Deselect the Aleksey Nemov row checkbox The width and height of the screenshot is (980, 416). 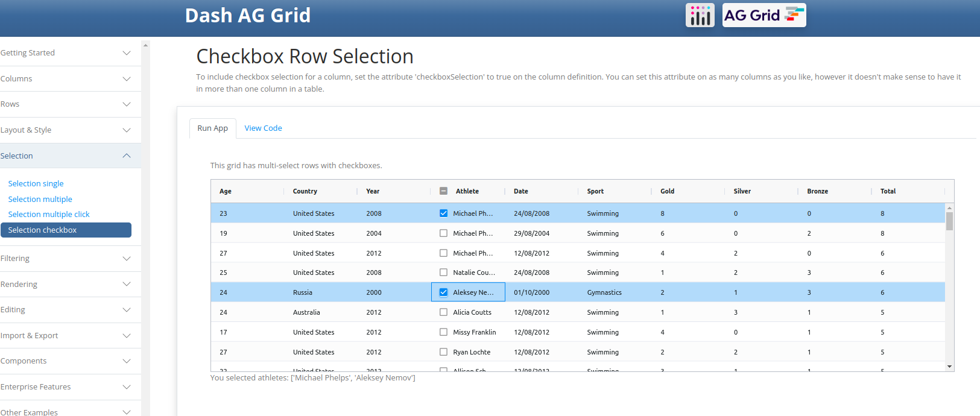443,292
